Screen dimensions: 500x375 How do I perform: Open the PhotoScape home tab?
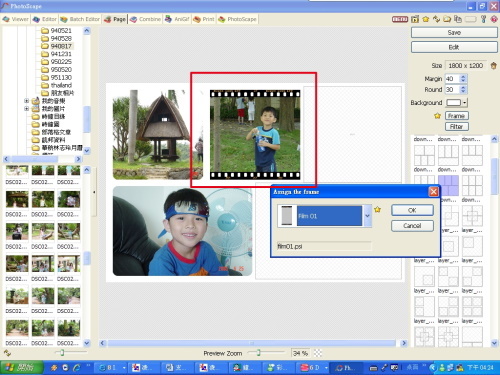pos(237,19)
